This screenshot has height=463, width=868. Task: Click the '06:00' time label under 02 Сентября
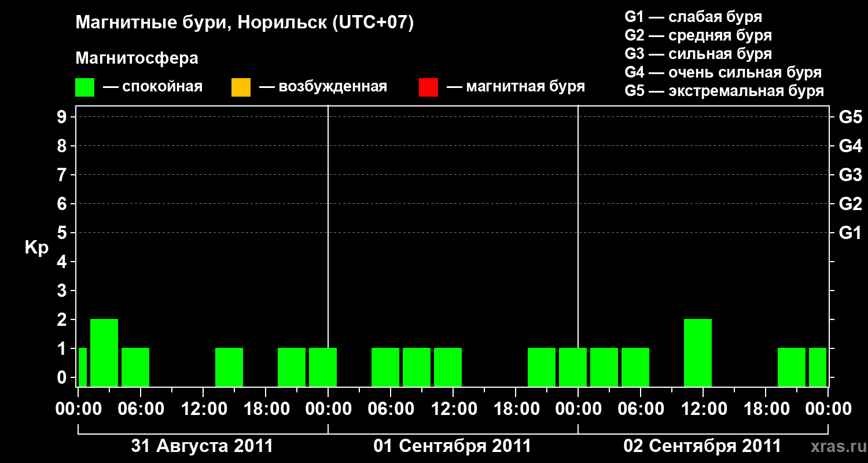tap(641, 409)
